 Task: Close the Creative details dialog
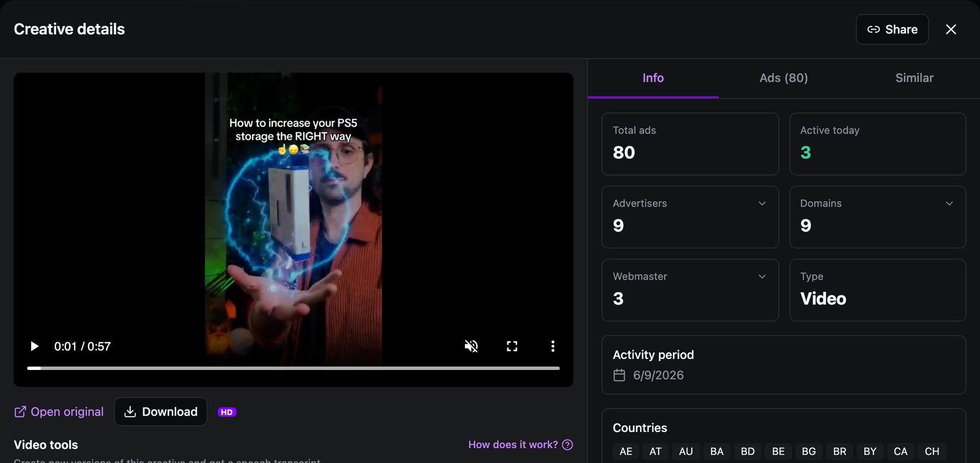pyautogui.click(x=951, y=29)
